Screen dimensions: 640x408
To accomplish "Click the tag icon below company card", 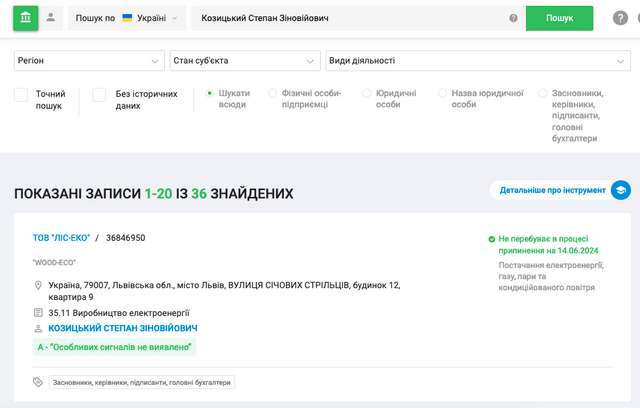I will (38, 382).
